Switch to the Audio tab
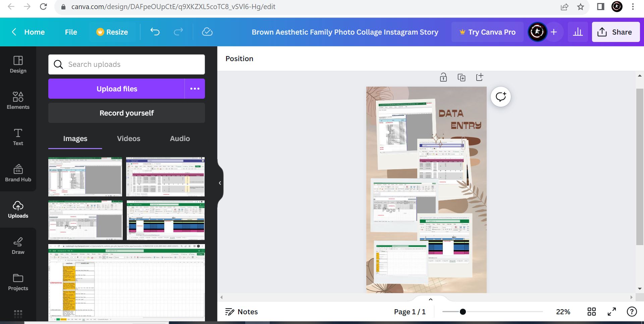This screenshot has height=324, width=644. [180, 139]
